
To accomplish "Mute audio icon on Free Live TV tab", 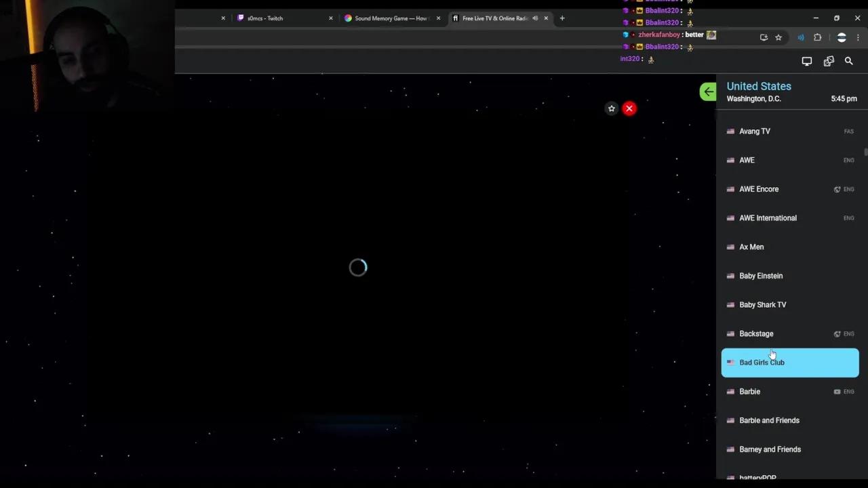I will pyautogui.click(x=535, y=18).
